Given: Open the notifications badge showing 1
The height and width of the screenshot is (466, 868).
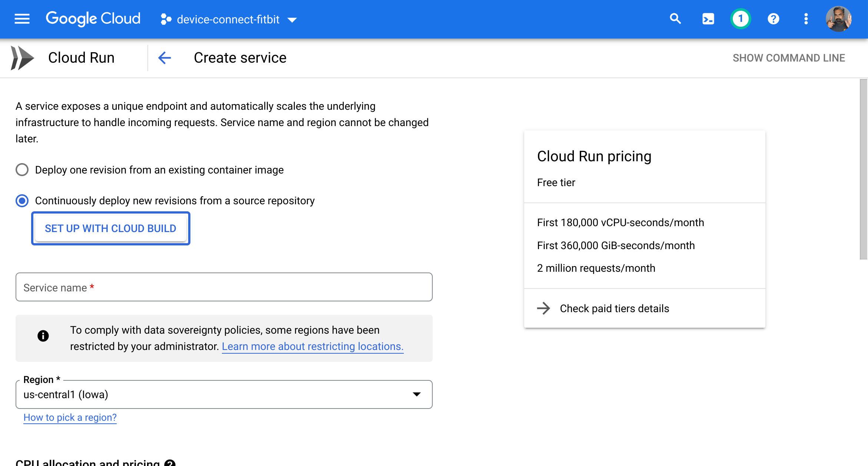Looking at the screenshot, I should point(741,19).
